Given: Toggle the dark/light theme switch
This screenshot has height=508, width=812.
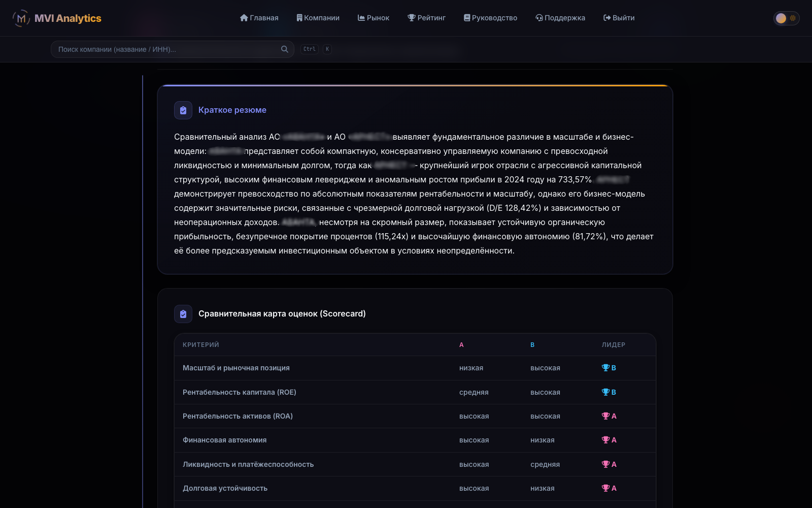Looking at the screenshot, I should click(x=786, y=18).
